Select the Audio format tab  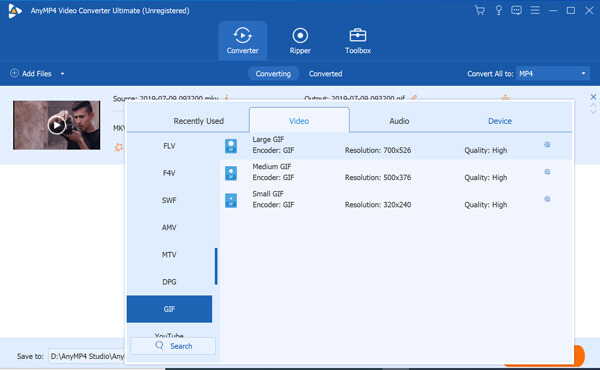(x=399, y=121)
